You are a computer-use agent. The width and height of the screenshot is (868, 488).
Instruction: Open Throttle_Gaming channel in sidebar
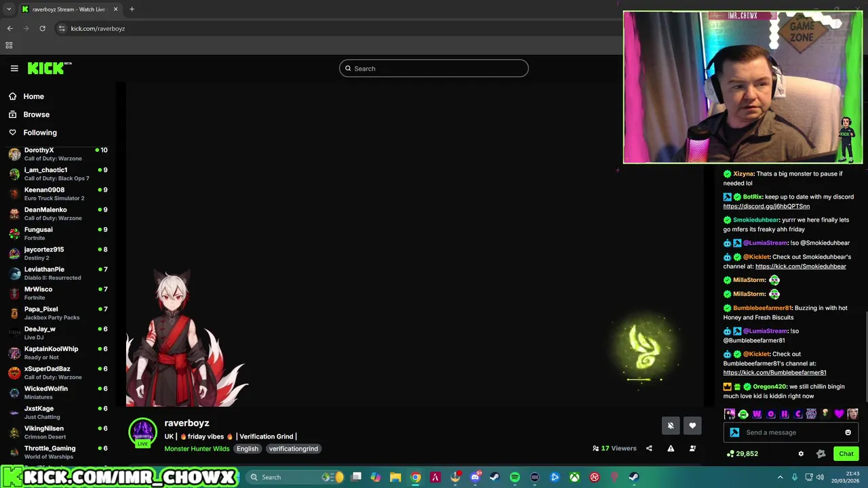click(58, 452)
